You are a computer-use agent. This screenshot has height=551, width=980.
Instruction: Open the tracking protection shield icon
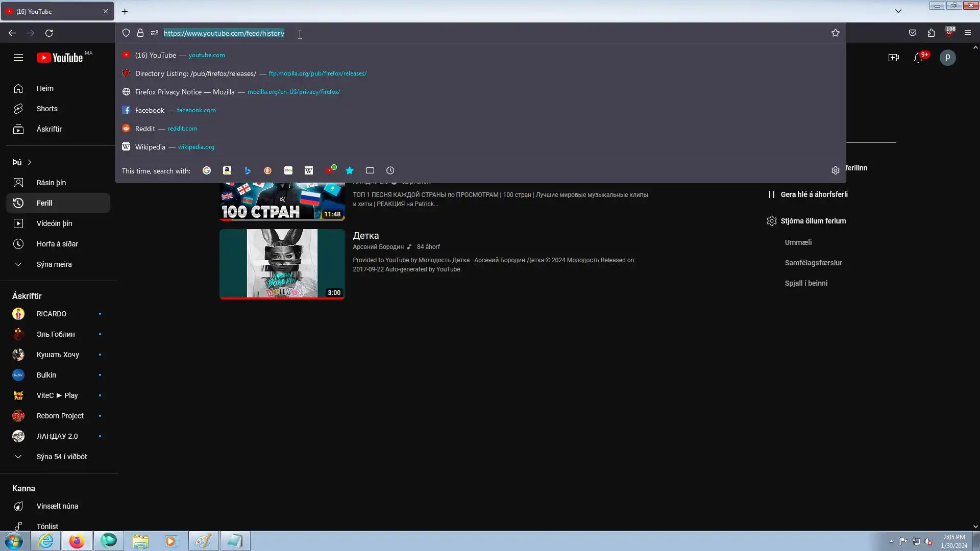126,33
